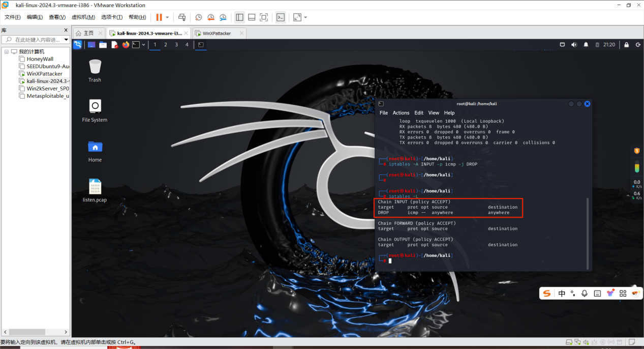Screen dimensions: 644x349
Task: Revert the virtual machine to its snapshot
Action: [x=211, y=17]
